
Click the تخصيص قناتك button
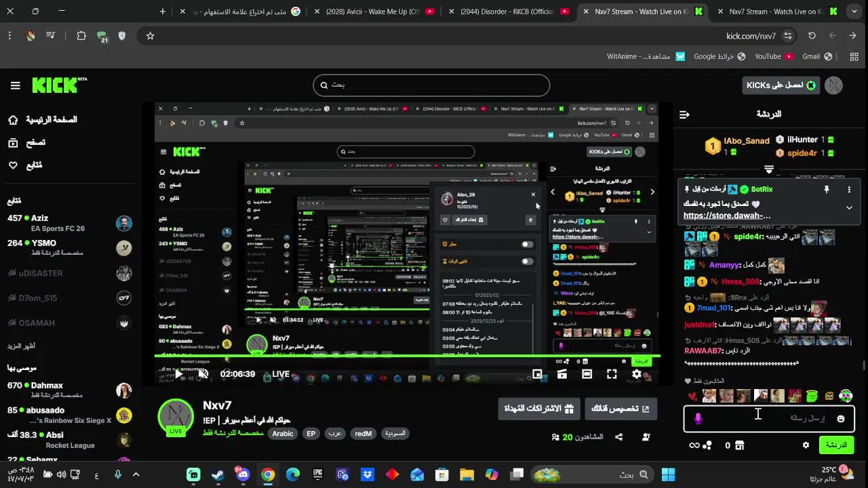tap(621, 409)
